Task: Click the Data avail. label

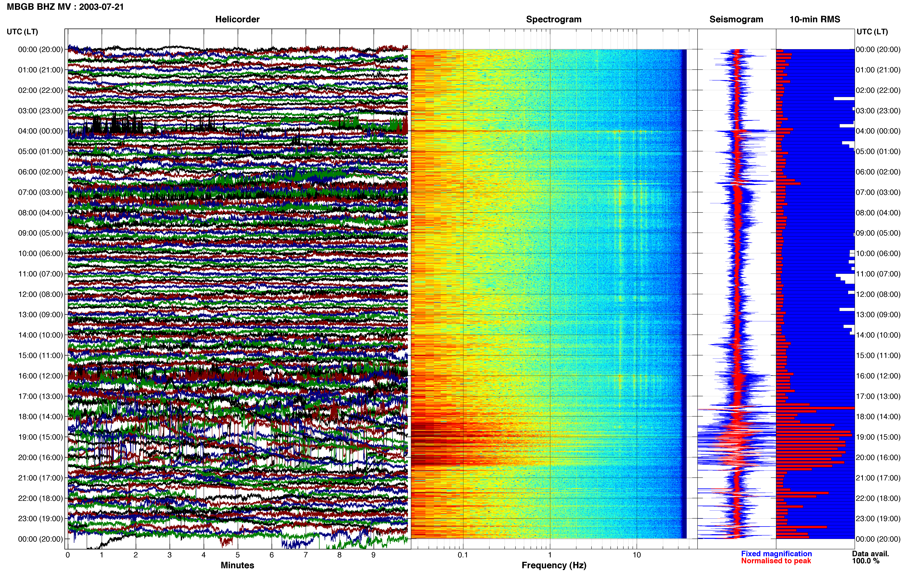Action: tap(870, 554)
